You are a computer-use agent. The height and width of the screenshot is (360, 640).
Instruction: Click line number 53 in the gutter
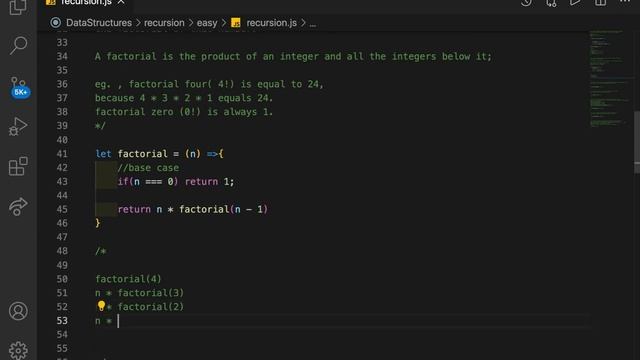point(62,321)
